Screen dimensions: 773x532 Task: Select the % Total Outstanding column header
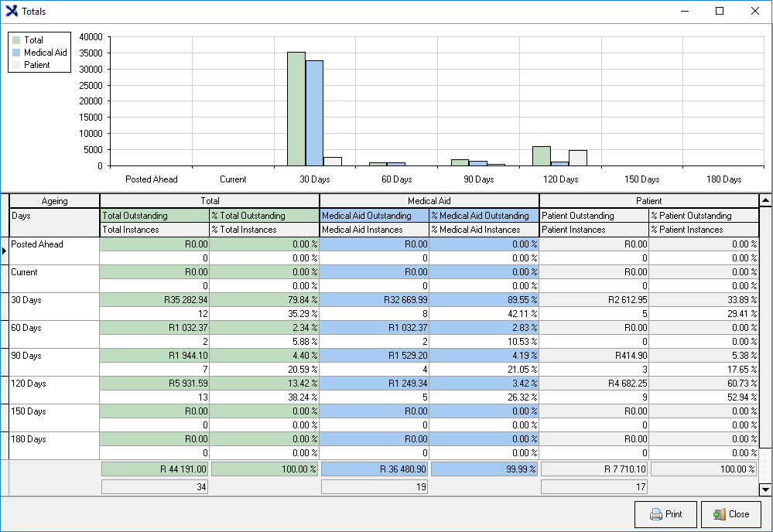click(x=264, y=216)
